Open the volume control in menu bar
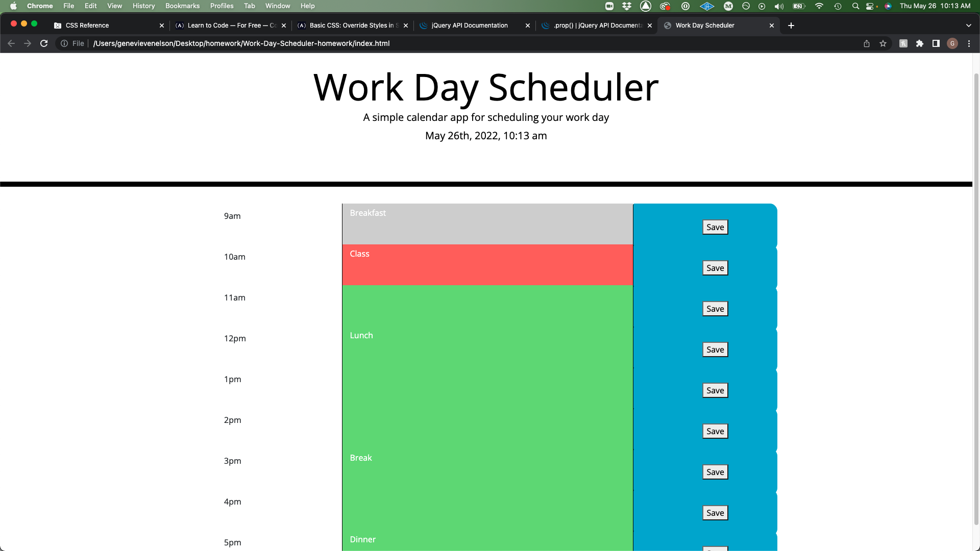 click(x=779, y=6)
